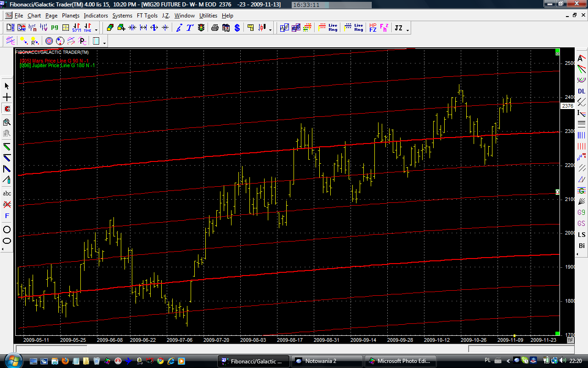
Task: Expand dropdown arrow beside the candlestick icon
Action: pos(270,30)
